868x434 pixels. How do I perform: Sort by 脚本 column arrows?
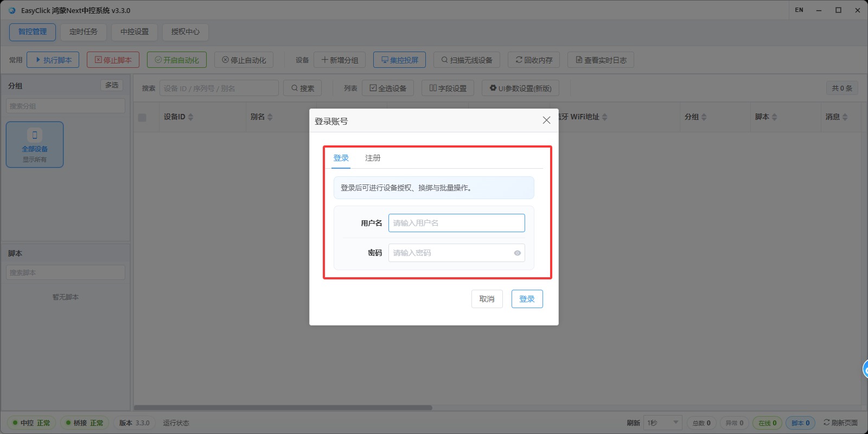point(774,117)
